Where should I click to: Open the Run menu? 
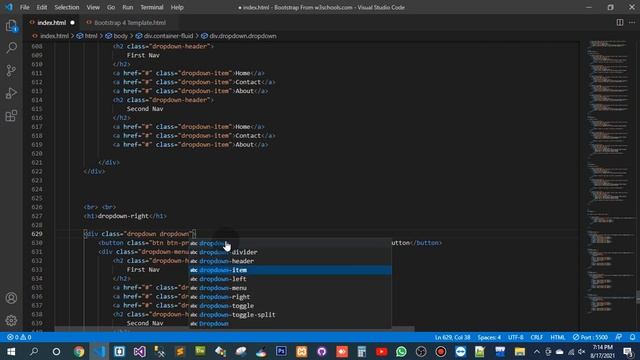click(127, 7)
